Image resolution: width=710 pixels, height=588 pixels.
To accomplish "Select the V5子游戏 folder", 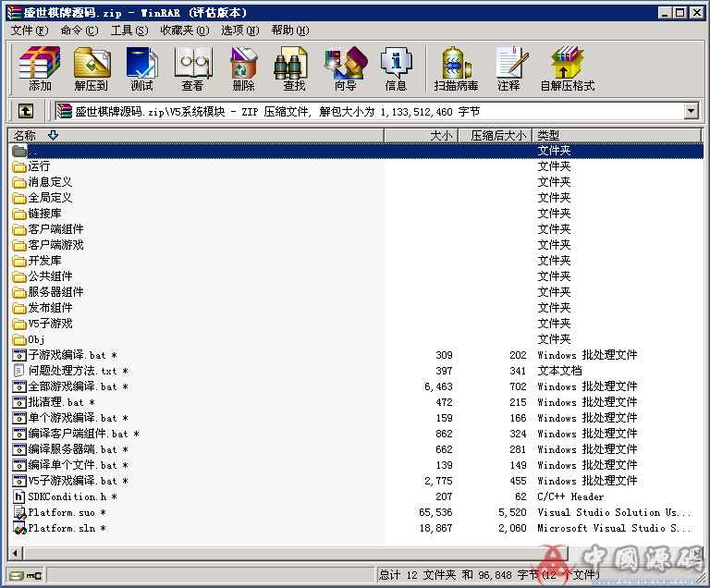I will [43, 324].
